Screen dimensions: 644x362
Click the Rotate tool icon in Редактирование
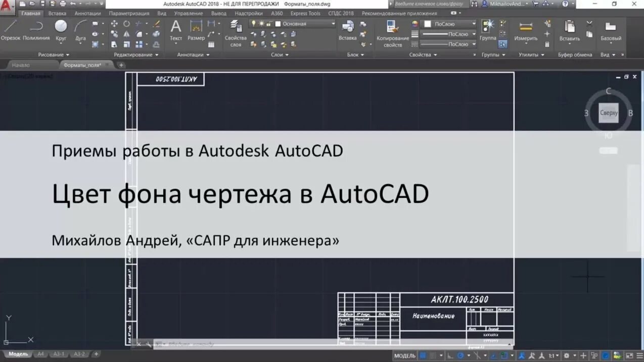coord(126,24)
